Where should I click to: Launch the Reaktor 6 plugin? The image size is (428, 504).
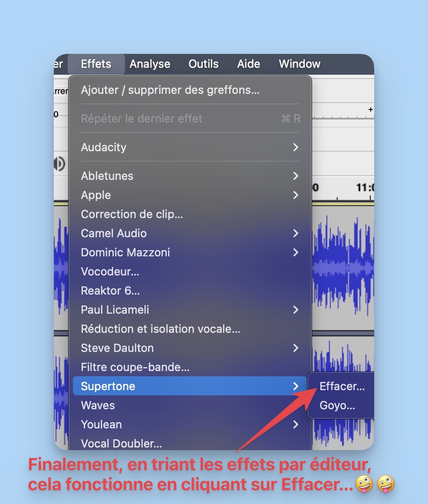click(190, 291)
